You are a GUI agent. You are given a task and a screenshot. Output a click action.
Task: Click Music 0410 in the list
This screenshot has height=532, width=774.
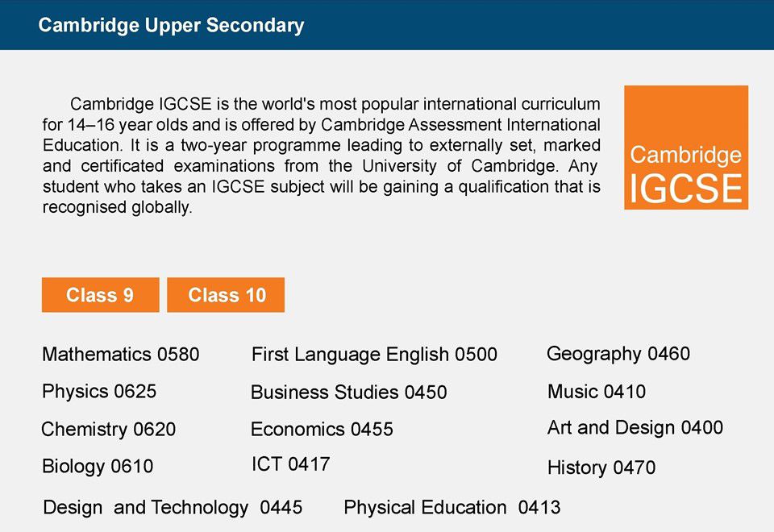[x=597, y=392]
